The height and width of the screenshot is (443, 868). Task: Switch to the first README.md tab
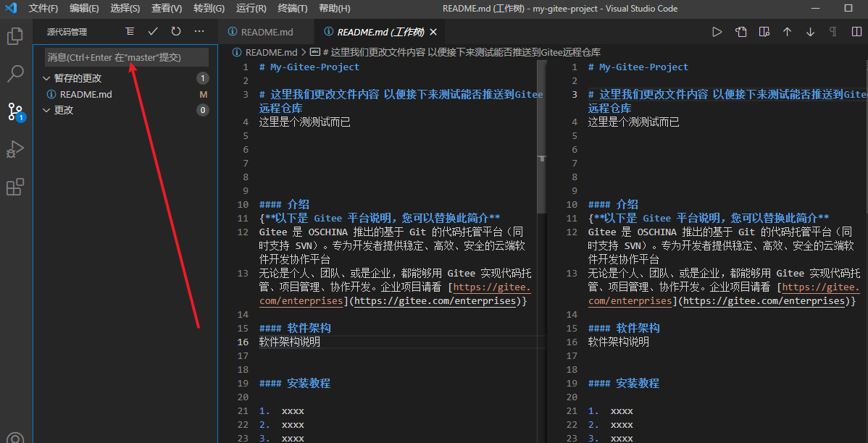tap(266, 32)
